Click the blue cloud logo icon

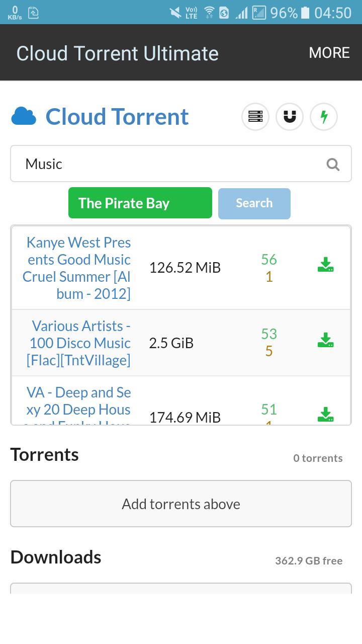pos(24,116)
